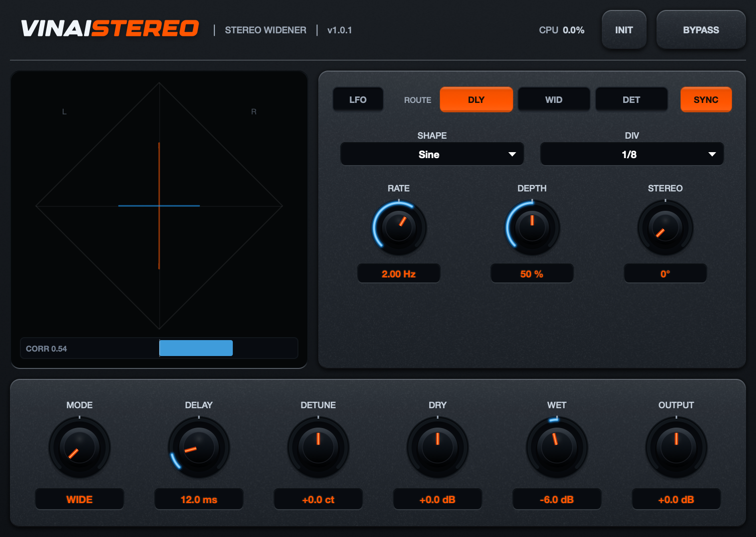Click the WIDE mode value field
This screenshot has height=537, width=756.
click(x=80, y=499)
